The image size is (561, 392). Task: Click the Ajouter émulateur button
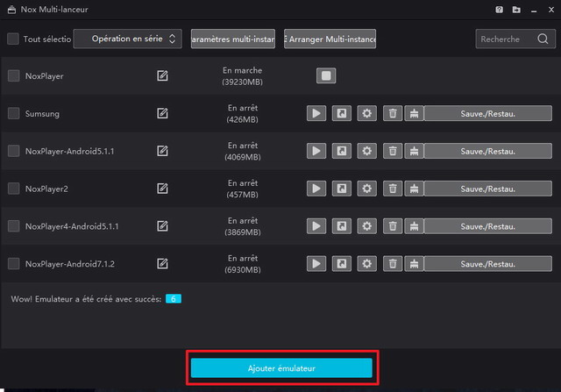[281, 368]
